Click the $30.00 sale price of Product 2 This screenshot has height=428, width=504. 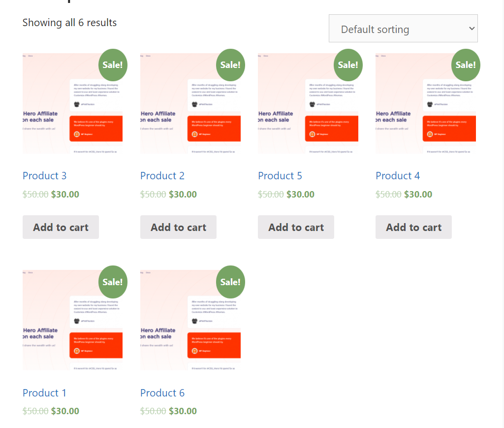(x=183, y=194)
